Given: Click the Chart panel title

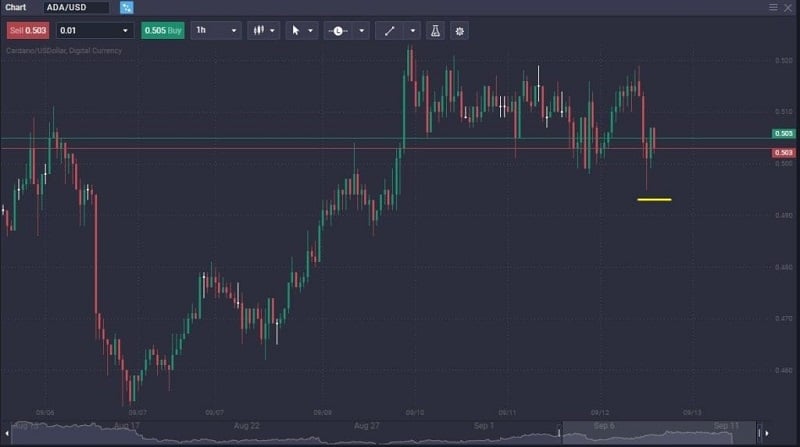Looking at the screenshot, I should [x=16, y=7].
